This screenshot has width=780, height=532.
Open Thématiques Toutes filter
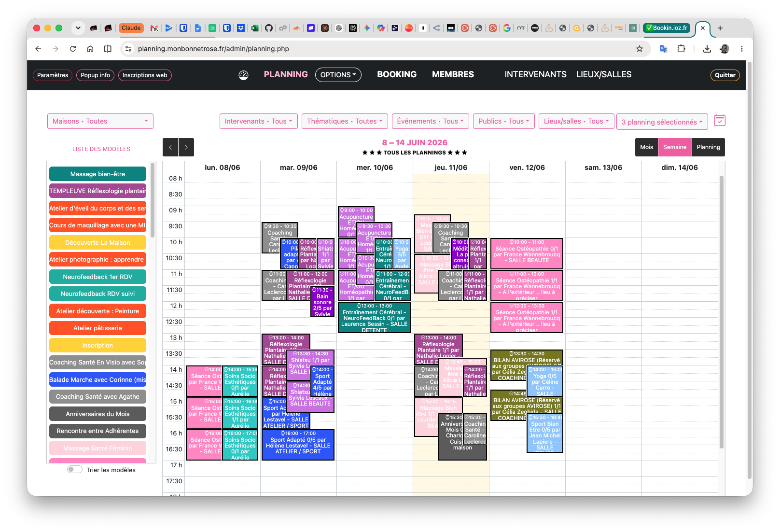345,121
